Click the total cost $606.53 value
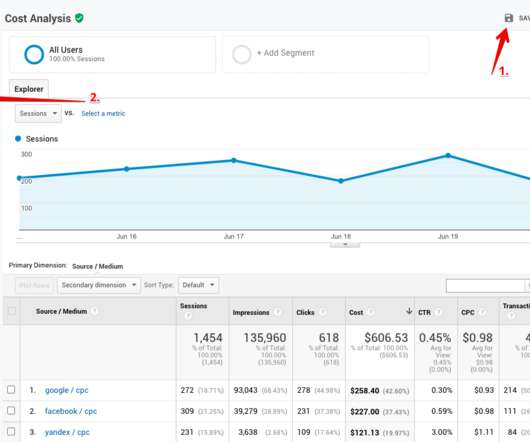This screenshot has height=442, width=530. (386, 337)
